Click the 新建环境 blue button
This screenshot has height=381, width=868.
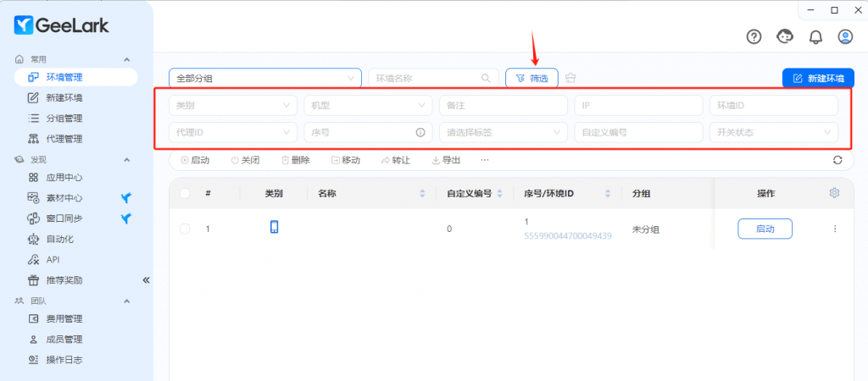pyautogui.click(x=818, y=78)
